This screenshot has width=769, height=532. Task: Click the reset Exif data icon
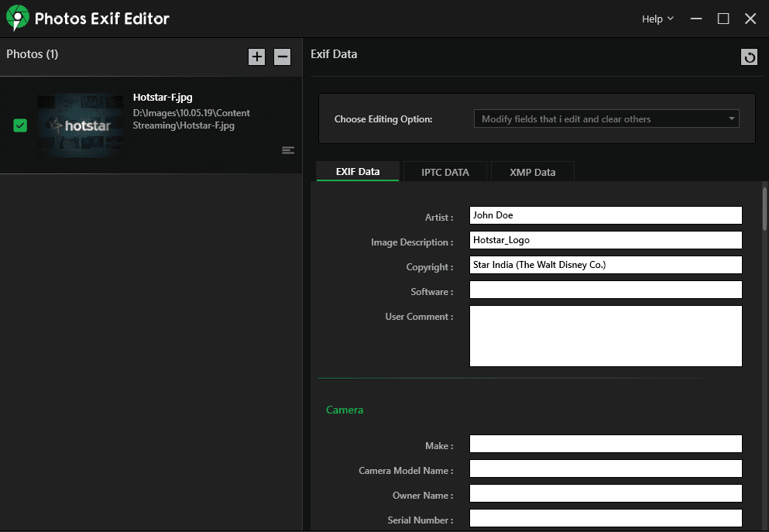point(749,57)
